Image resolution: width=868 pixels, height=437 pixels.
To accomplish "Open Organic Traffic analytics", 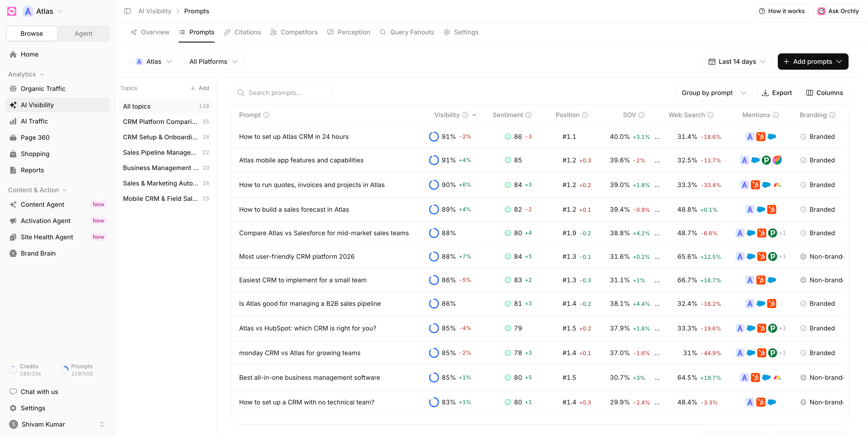I will click(58, 89).
